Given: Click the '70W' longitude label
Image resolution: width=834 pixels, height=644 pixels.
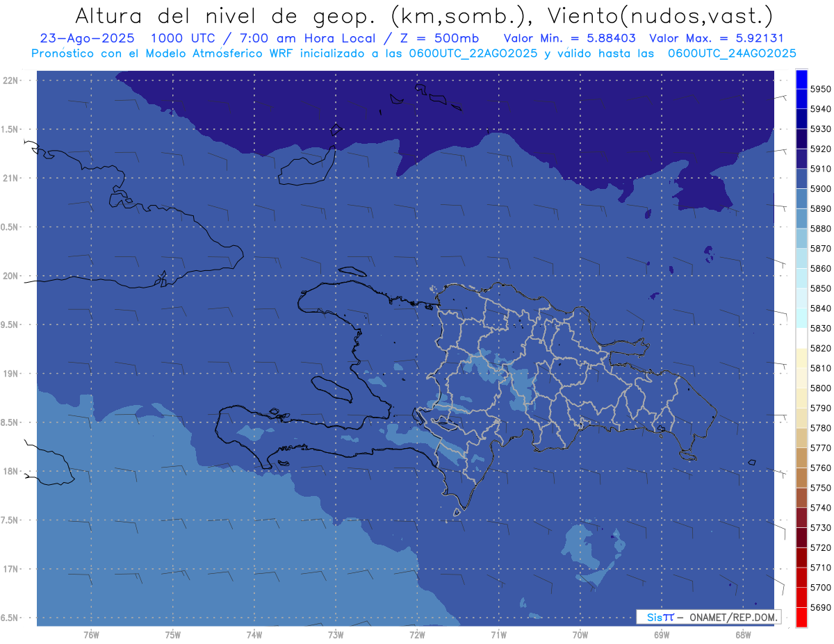Looking at the screenshot, I should click(x=580, y=634).
